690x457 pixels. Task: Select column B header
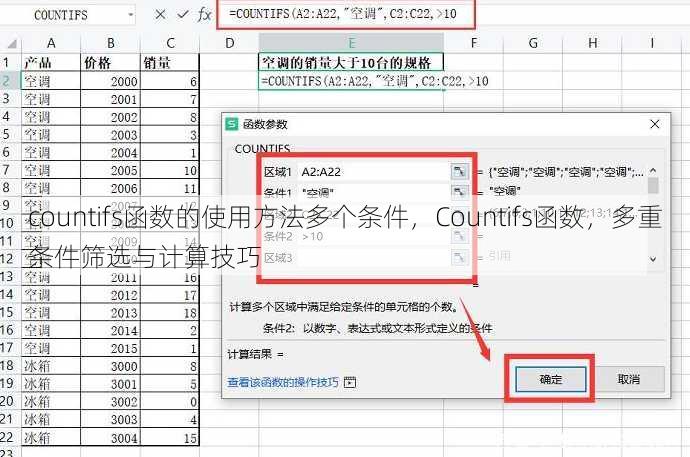point(110,43)
